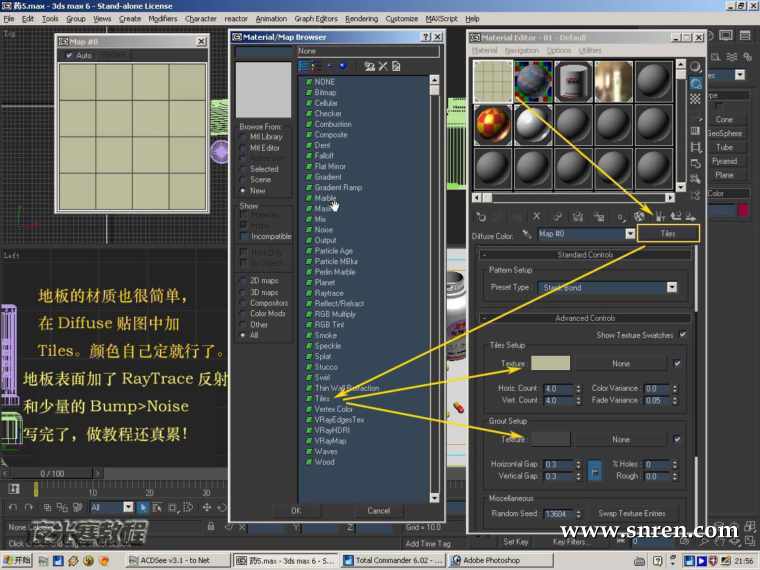The image size is (760, 570).
Task: Open the Preset Type dropdown
Action: click(671, 287)
